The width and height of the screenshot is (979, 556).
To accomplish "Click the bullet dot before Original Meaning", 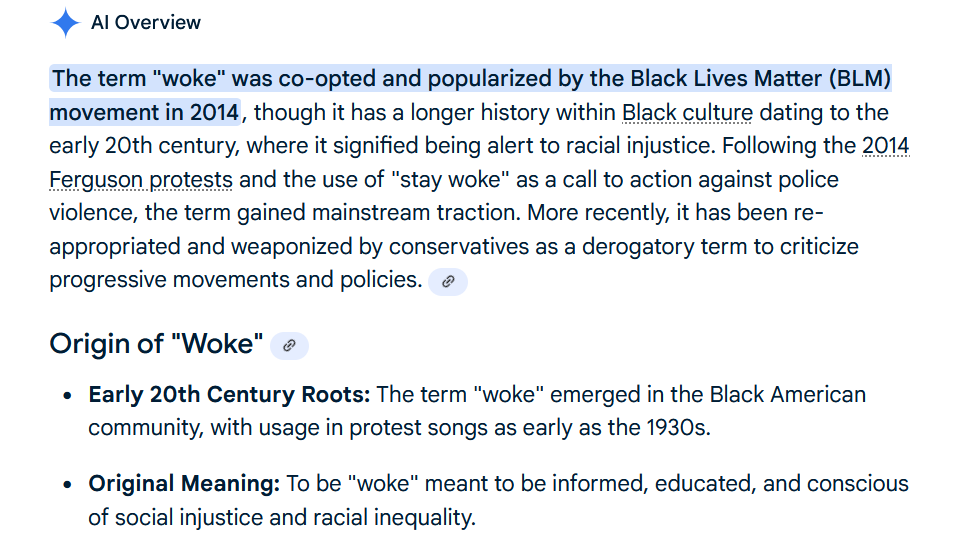I will click(x=67, y=486).
